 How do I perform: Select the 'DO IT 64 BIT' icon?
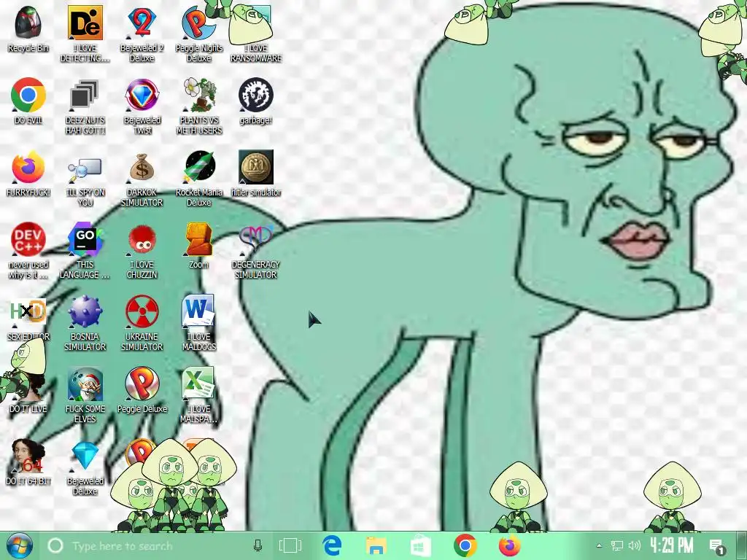pyautogui.click(x=28, y=456)
